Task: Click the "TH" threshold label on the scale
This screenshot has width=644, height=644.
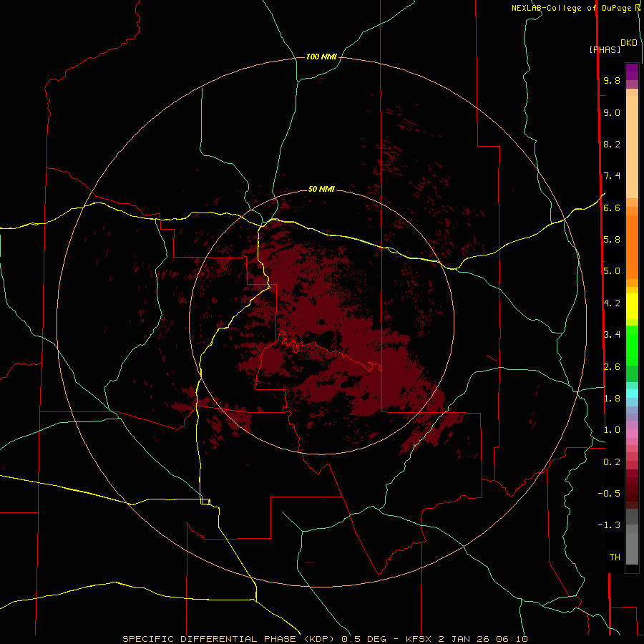Action: [x=615, y=557]
